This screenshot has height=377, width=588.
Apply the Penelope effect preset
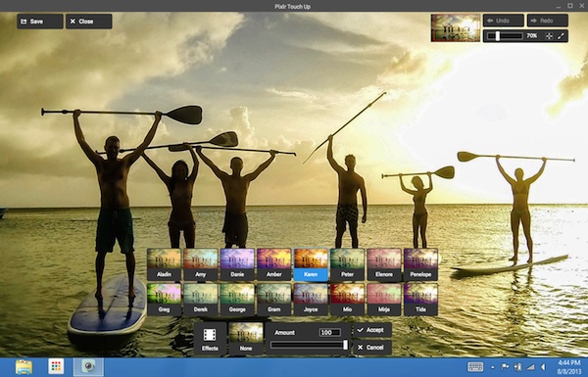click(420, 264)
